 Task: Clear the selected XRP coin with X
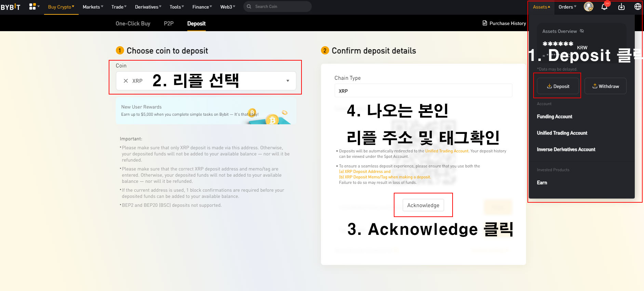click(126, 81)
